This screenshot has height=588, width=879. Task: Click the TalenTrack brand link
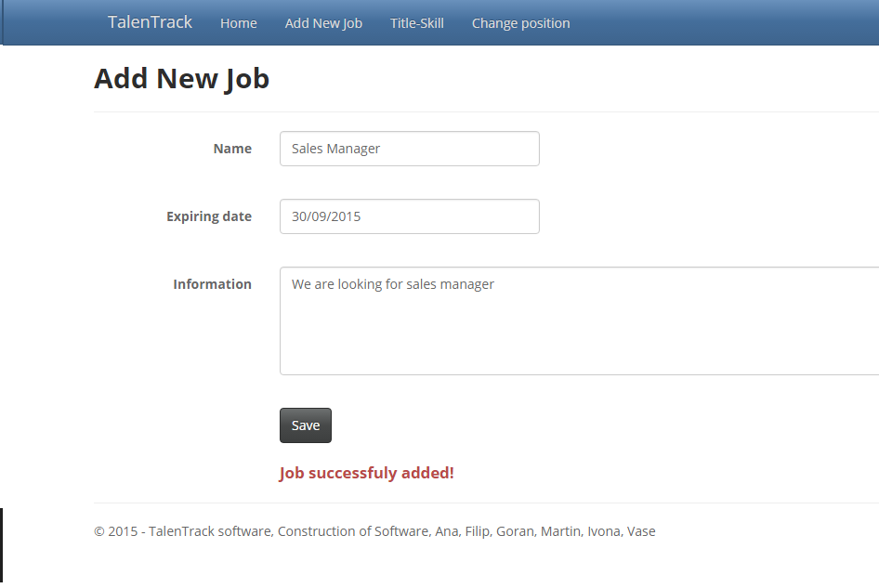click(150, 22)
